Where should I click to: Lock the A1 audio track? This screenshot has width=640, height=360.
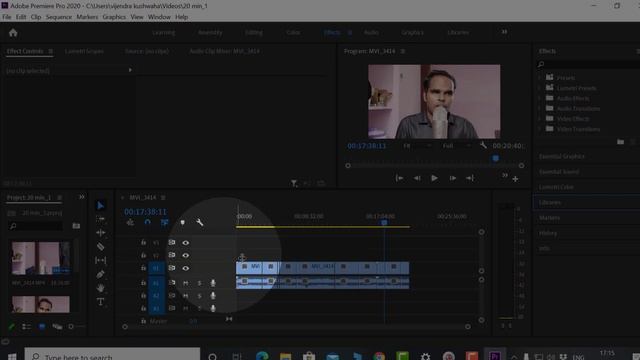pyautogui.click(x=143, y=282)
